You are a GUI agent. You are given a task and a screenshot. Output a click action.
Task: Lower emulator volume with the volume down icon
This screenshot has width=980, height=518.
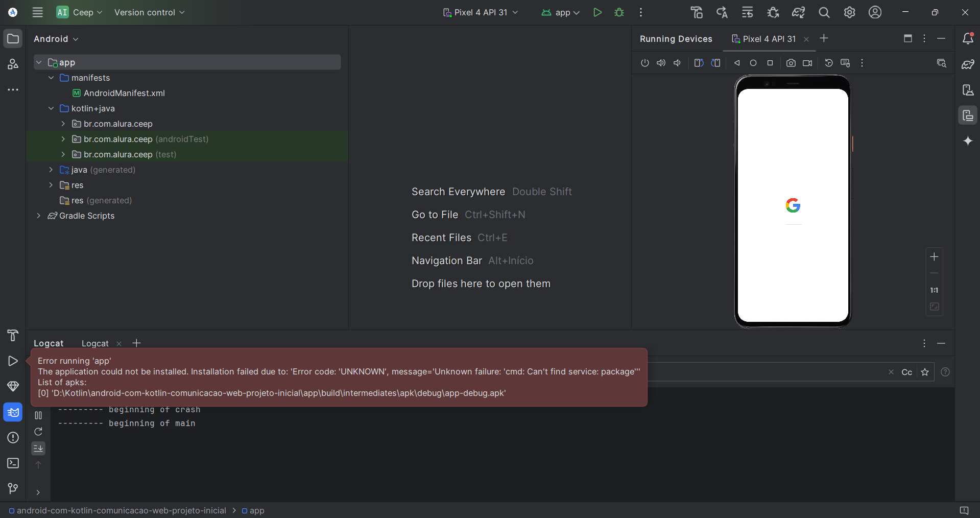pyautogui.click(x=677, y=63)
